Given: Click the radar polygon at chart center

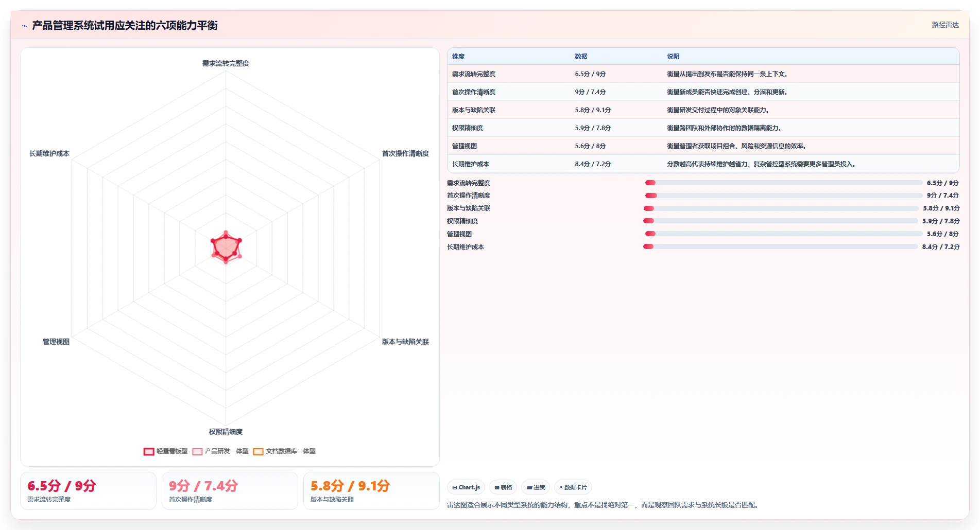Looking at the screenshot, I should (226, 248).
